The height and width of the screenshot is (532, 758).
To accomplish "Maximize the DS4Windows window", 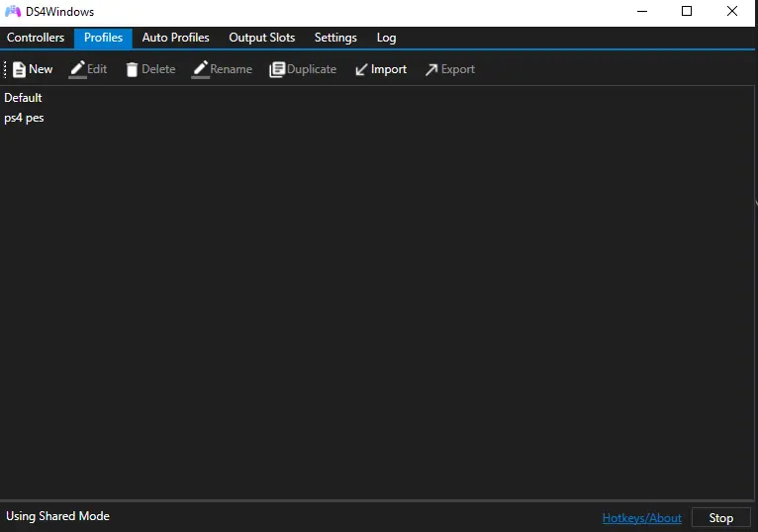I will click(687, 11).
